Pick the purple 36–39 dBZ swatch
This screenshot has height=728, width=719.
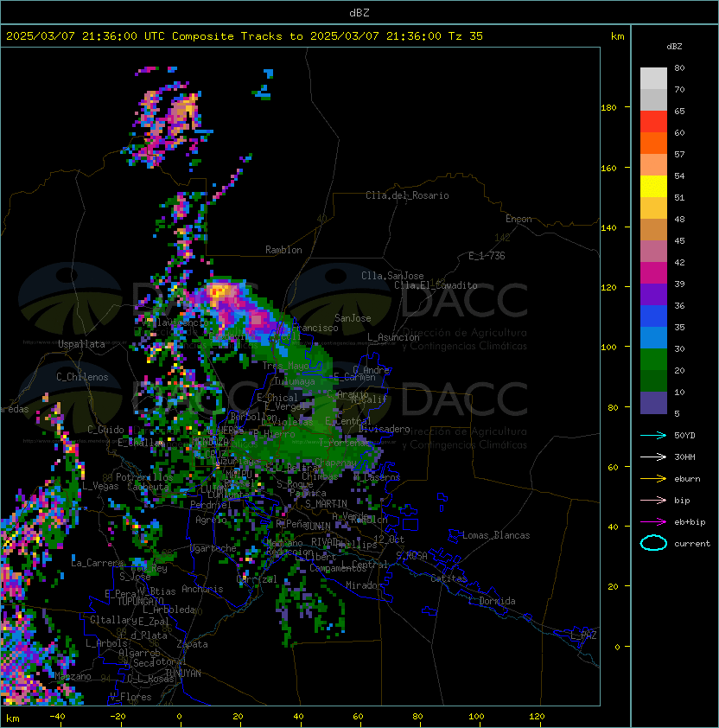coord(653,294)
